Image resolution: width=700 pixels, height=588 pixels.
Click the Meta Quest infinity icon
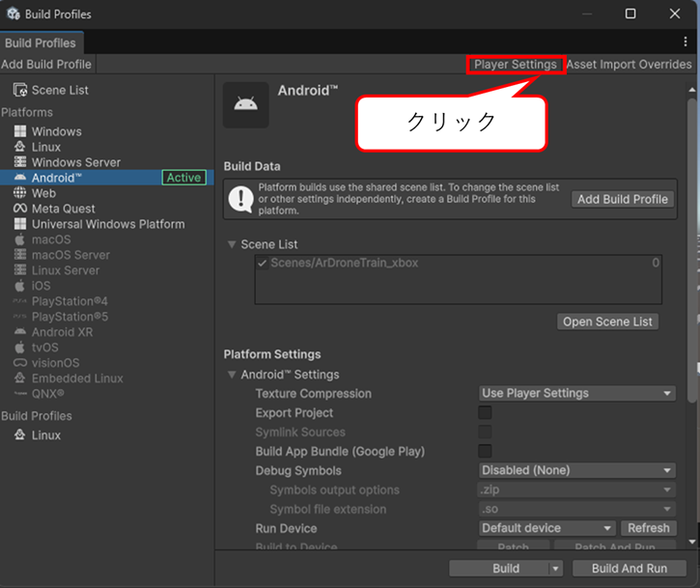click(x=20, y=209)
